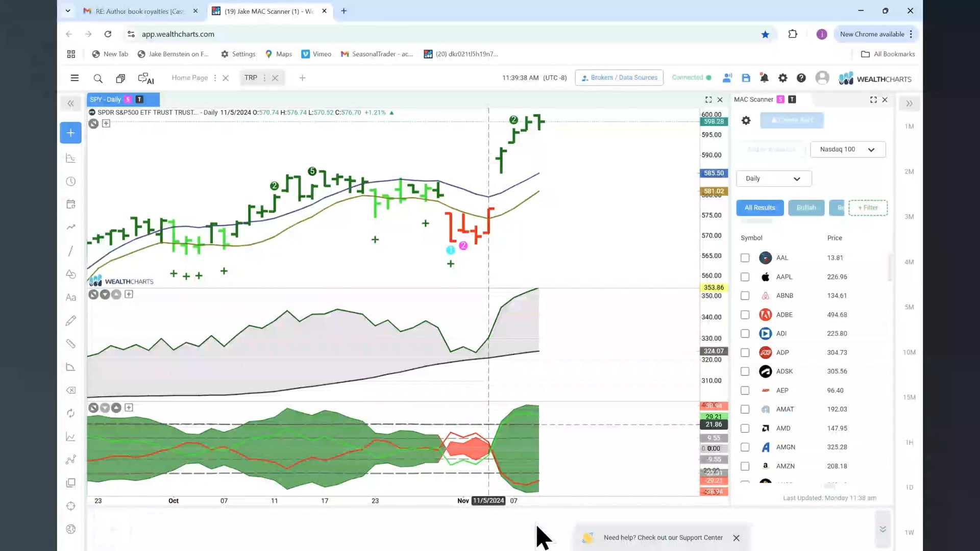Collapse the right panel with double chevron
Image resolution: width=980 pixels, height=551 pixels.
[x=909, y=104]
